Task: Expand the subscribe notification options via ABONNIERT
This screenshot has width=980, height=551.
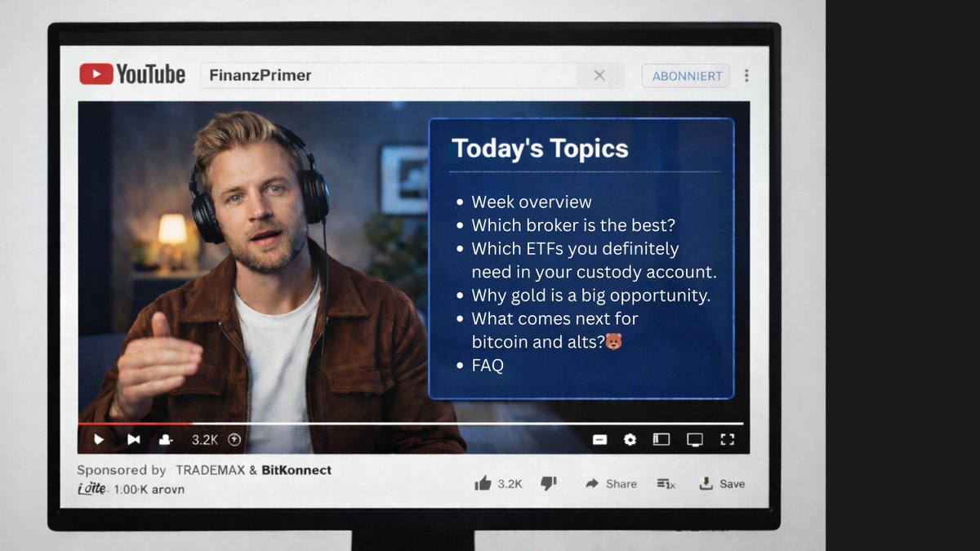Action: [x=685, y=74]
